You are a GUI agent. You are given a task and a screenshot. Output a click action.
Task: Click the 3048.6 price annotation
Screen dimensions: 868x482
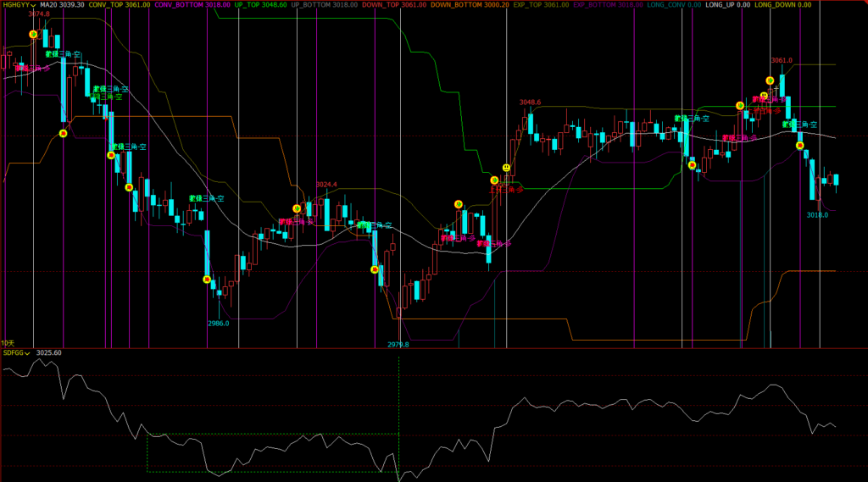(x=530, y=102)
